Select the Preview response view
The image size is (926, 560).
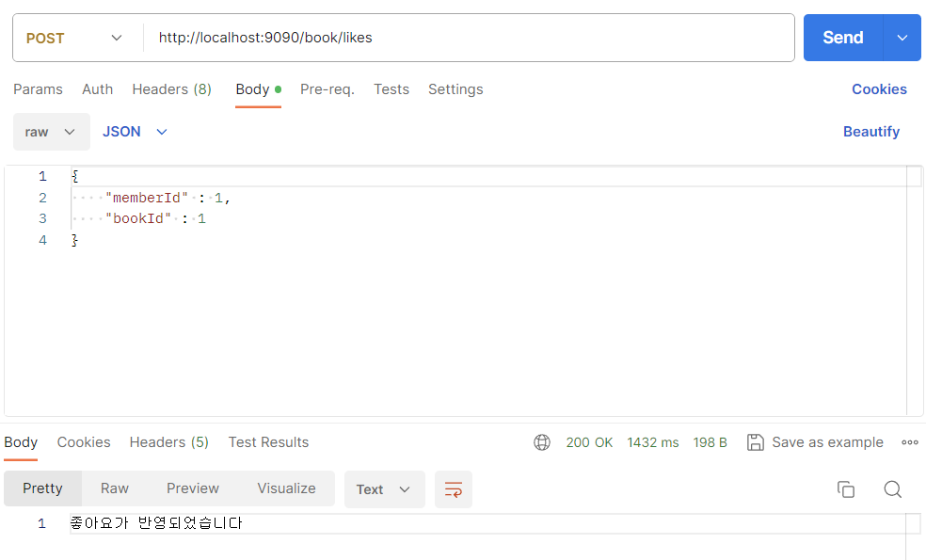point(193,488)
